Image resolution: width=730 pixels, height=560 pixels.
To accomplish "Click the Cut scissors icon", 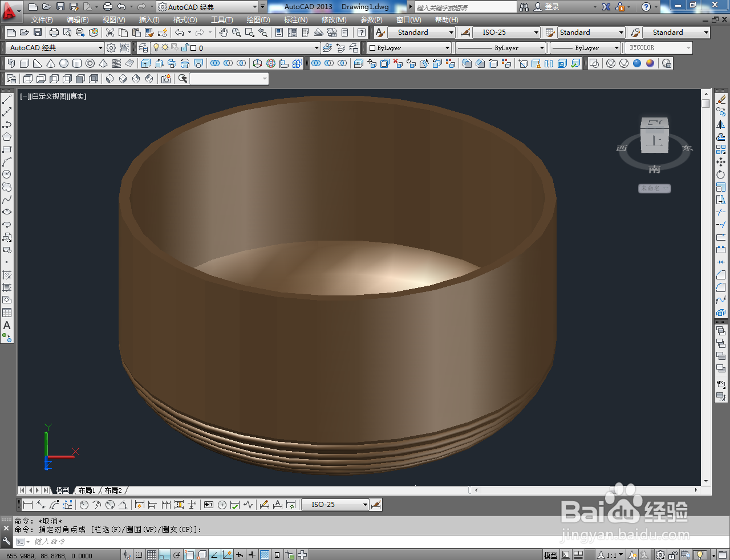I will click(110, 33).
